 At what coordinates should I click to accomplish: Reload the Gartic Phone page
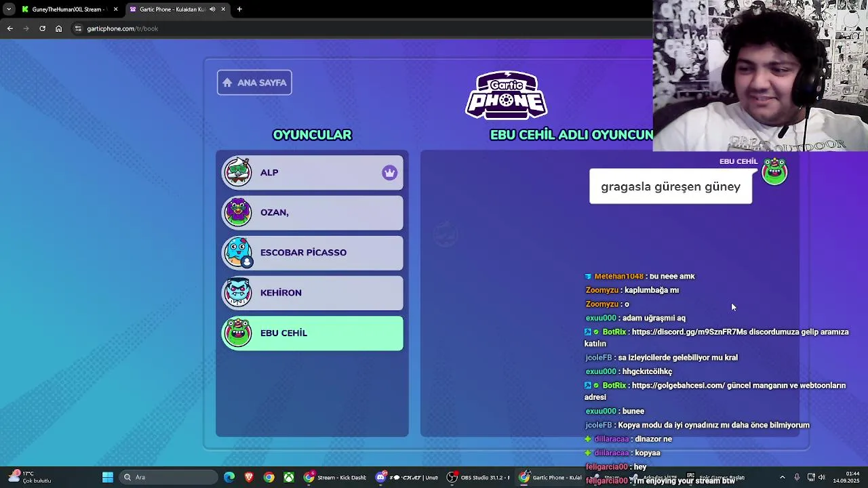pos(42,28)
